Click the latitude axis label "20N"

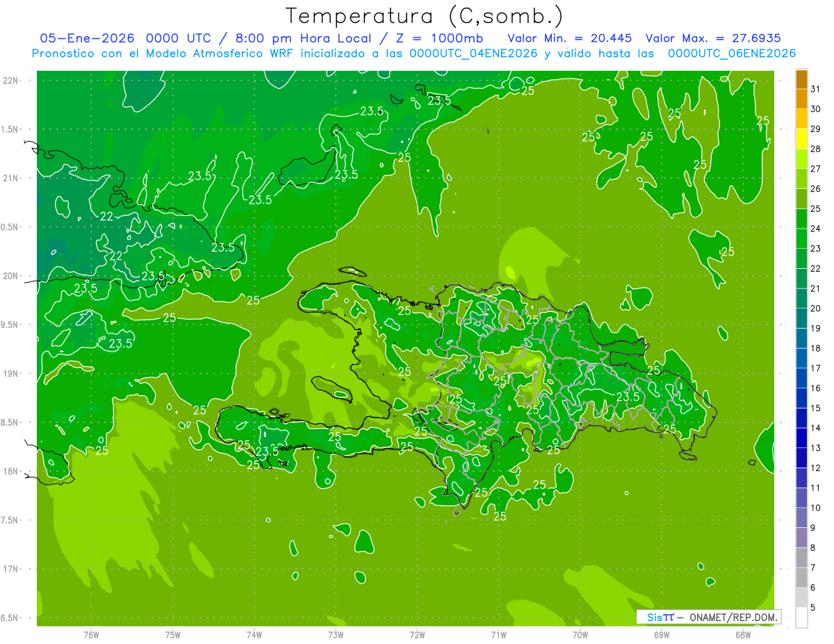pos(10,276)
